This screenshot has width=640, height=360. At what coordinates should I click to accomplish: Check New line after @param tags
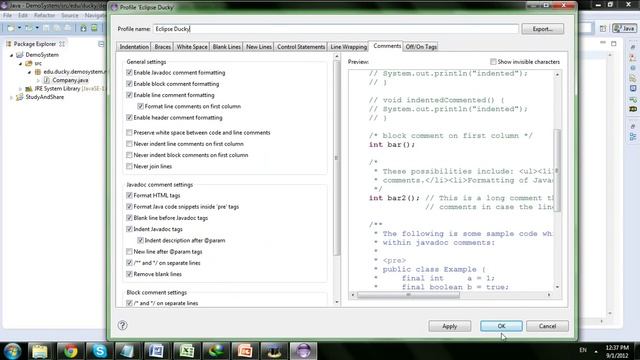(129, 251)
